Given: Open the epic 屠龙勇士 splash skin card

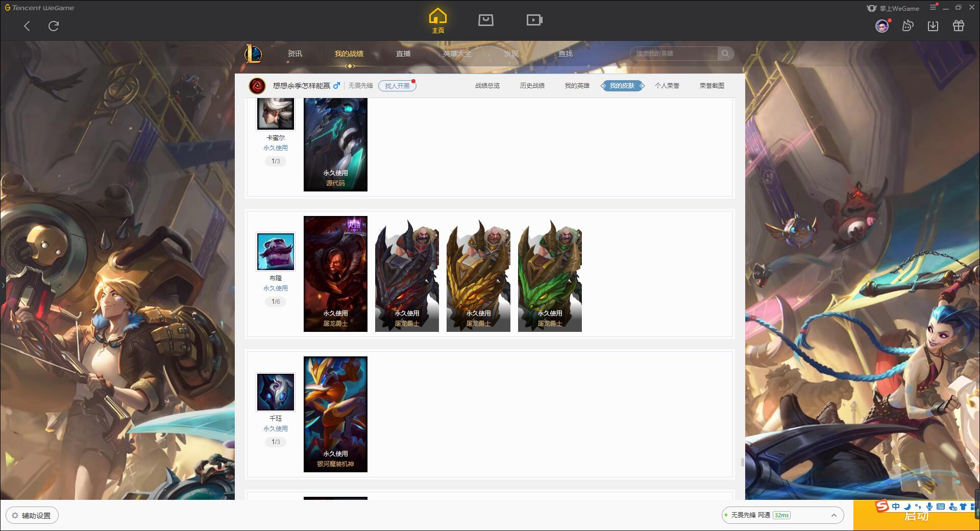Looking at the screenshot, I should (x=335, y=274).
